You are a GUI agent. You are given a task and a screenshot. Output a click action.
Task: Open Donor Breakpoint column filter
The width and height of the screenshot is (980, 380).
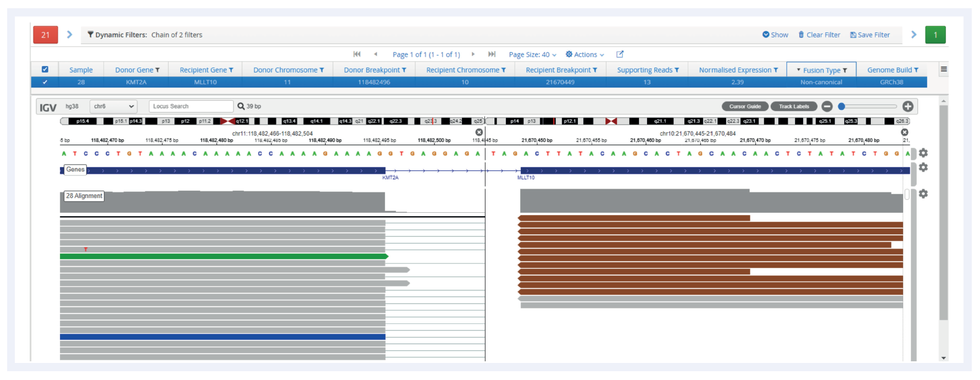(404, 70)
